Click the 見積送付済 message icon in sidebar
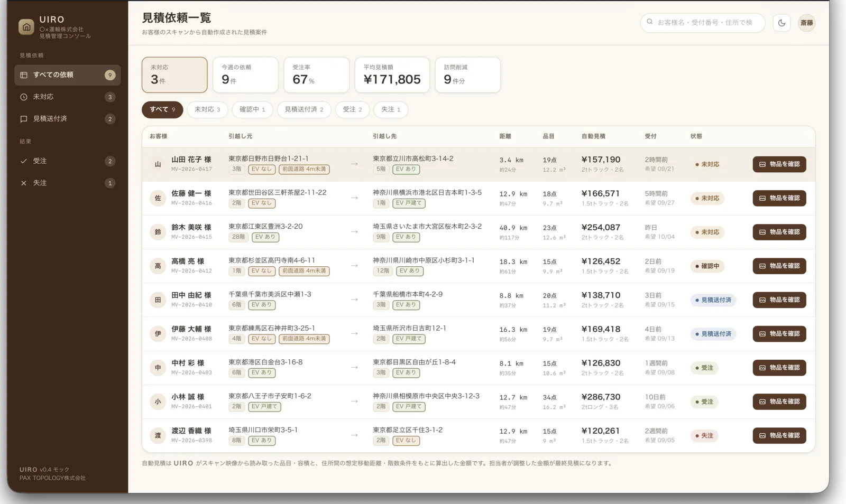Screen dimensions: 846x504 (24, 119)
